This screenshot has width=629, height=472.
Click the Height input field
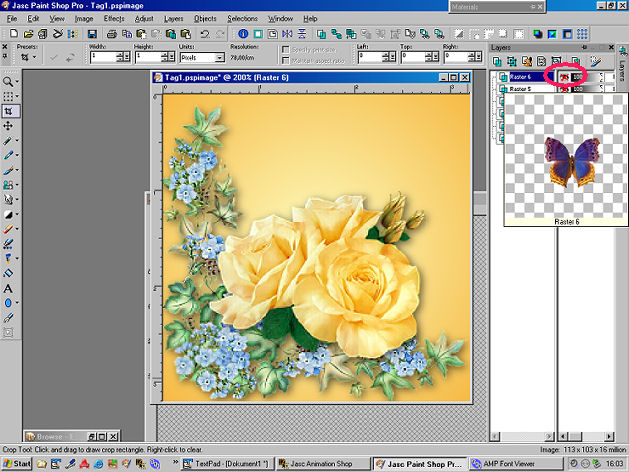(148, 57)
